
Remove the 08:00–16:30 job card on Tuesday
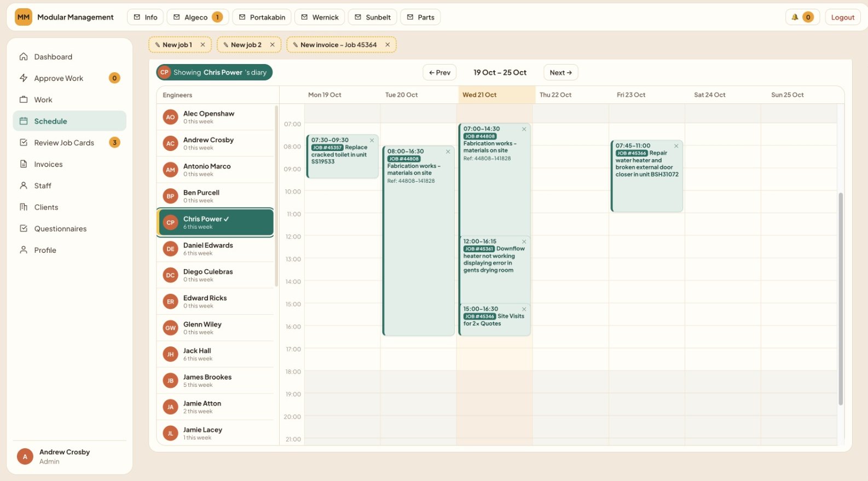point(448,152)
